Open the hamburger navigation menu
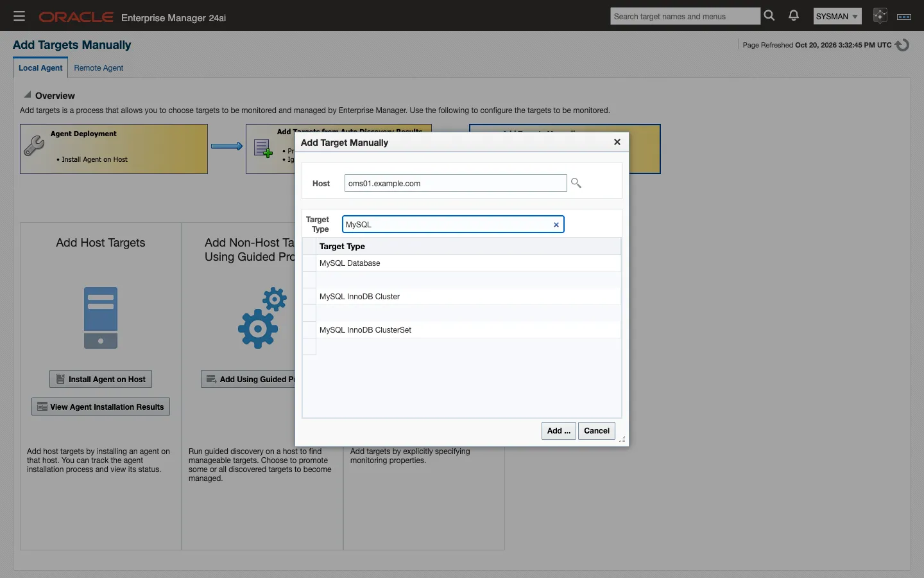The image size is (924, 578). click(19, 16)
